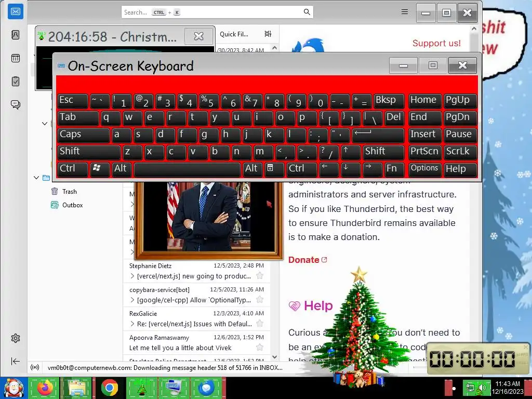Open message list display options icon
The image size is (532, 399).
(268, 34)
